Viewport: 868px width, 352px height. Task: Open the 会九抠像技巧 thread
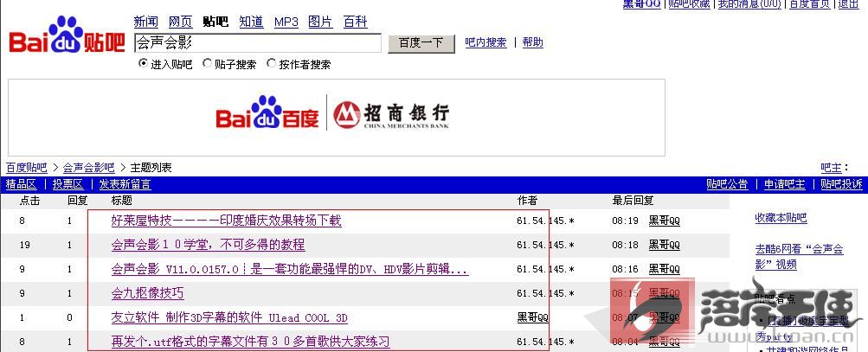[x=148, y=293]
